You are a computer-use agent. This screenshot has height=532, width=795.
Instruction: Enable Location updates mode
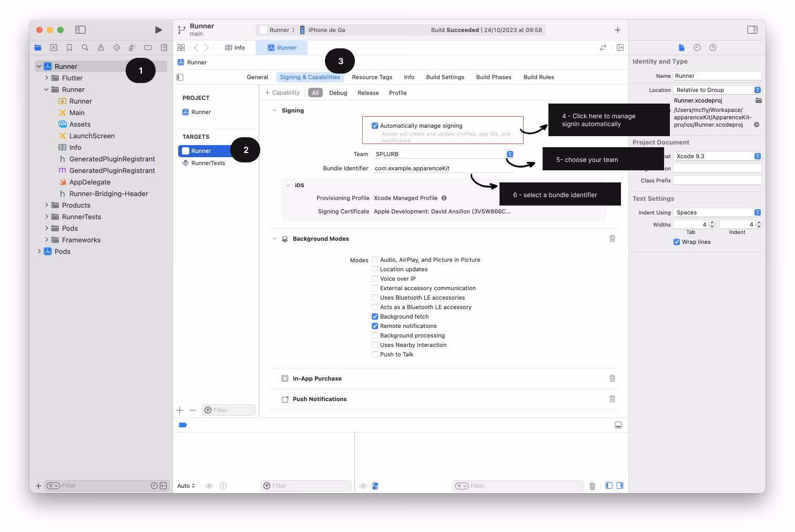pos(375,269)
